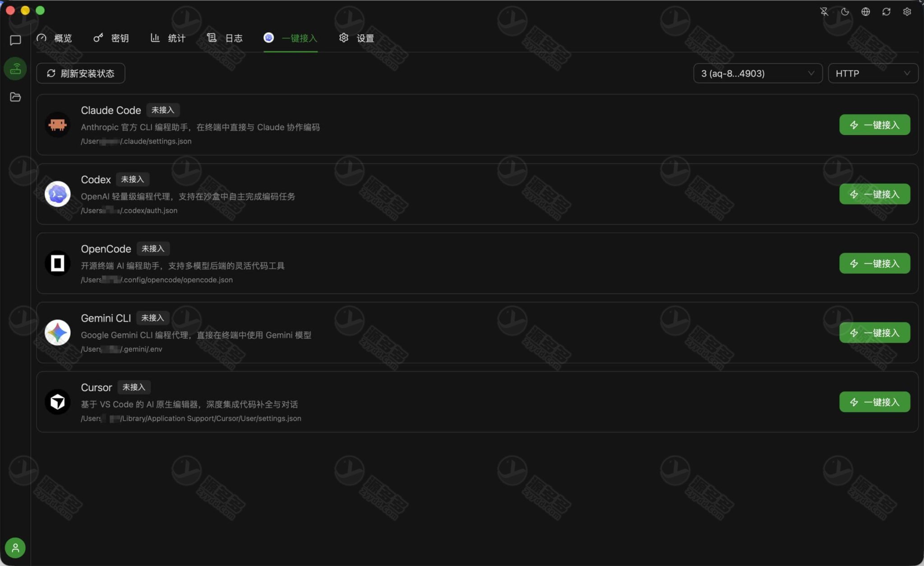Image resolution: width=924 pixels, height=566 pixels.
Task: Toggle the pin icon in the top bar
Action: (824, 12)
